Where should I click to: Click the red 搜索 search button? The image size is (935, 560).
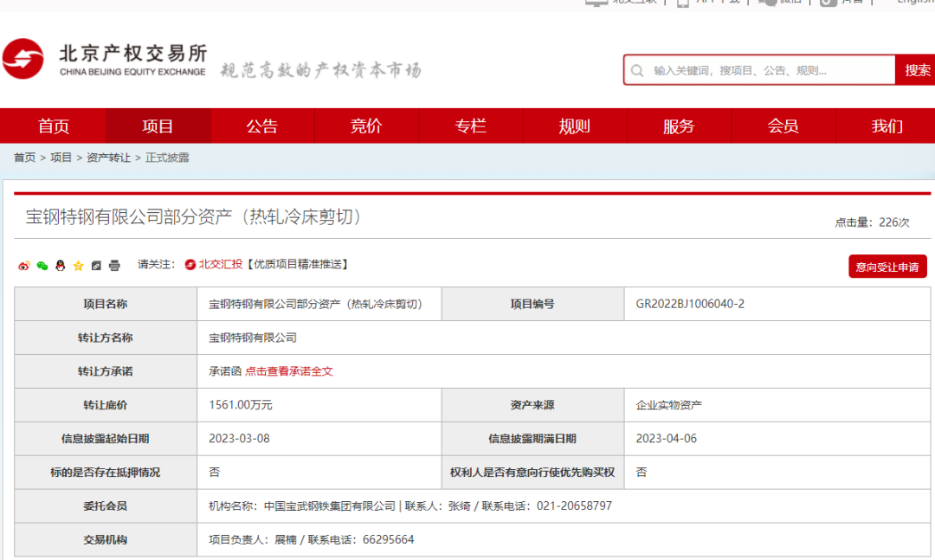(915, 70)
